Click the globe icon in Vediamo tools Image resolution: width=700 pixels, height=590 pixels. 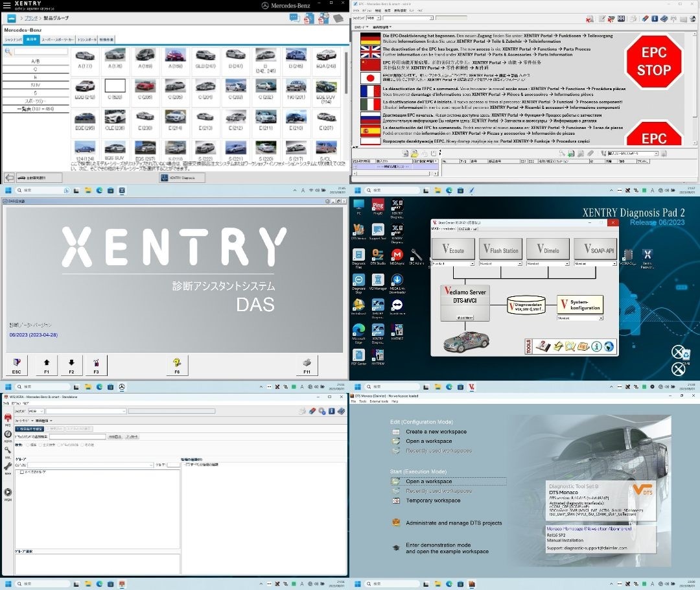point(609,346)
